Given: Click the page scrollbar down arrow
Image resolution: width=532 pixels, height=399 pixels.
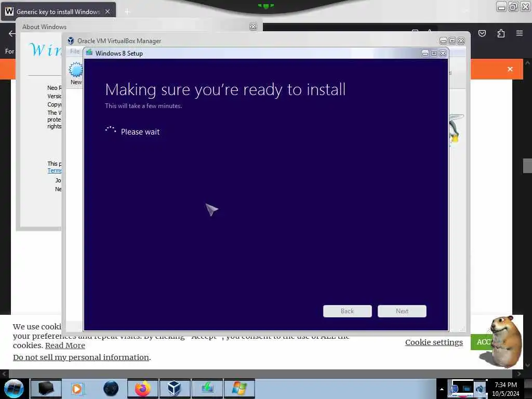Looking at the screenshot, I should [x=527, y=365].
